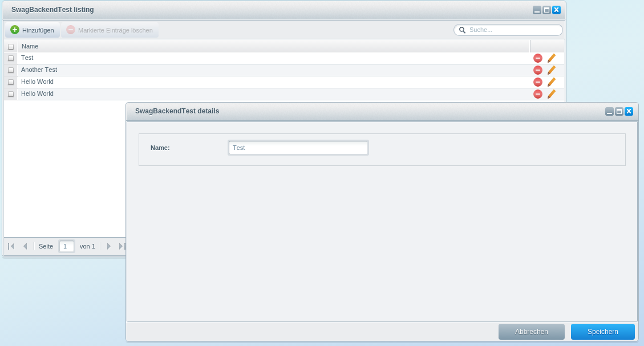Check the checkbox beside Another Test
644x346 pixels.
10,70
